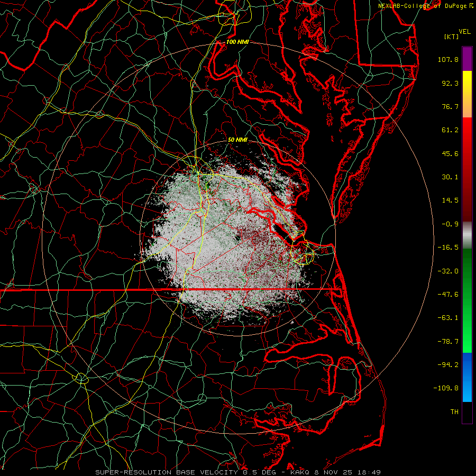476x476 pixels.
Task: Click the VEL legend title
Action: 464,32
